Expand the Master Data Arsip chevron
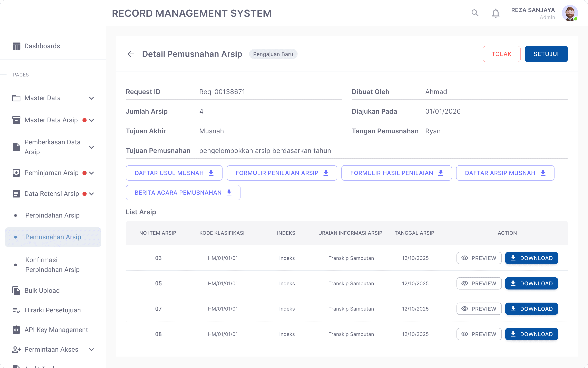This screenshot has width=588, height=368. pyautogui.click(x=91, y=120)
